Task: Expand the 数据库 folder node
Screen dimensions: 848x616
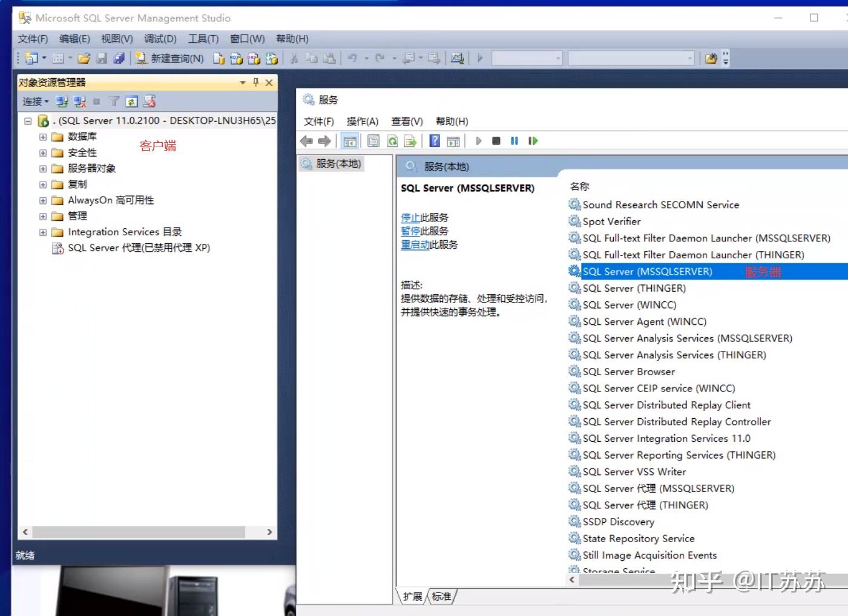Action: (43, 137)
